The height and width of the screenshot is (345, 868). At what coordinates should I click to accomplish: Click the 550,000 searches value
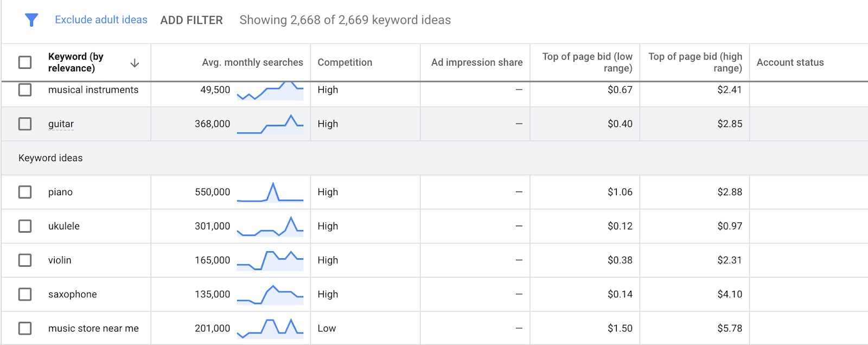point(213,192)
